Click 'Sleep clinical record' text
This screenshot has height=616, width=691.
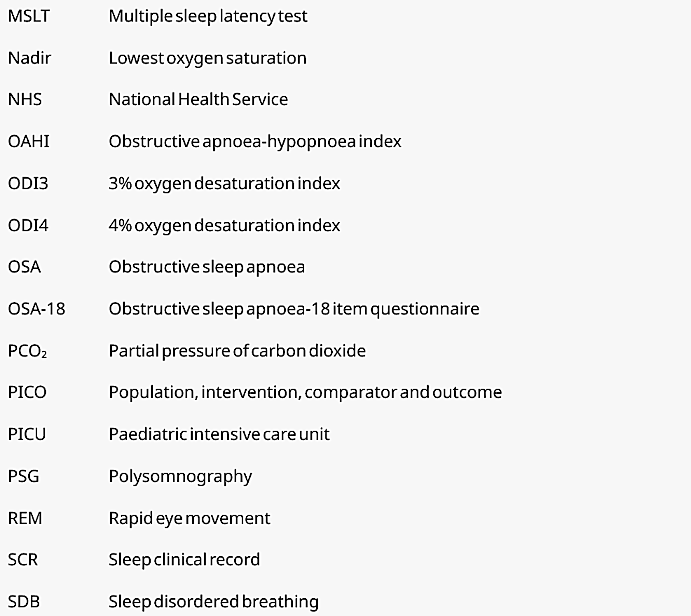[x=184, y=560]
